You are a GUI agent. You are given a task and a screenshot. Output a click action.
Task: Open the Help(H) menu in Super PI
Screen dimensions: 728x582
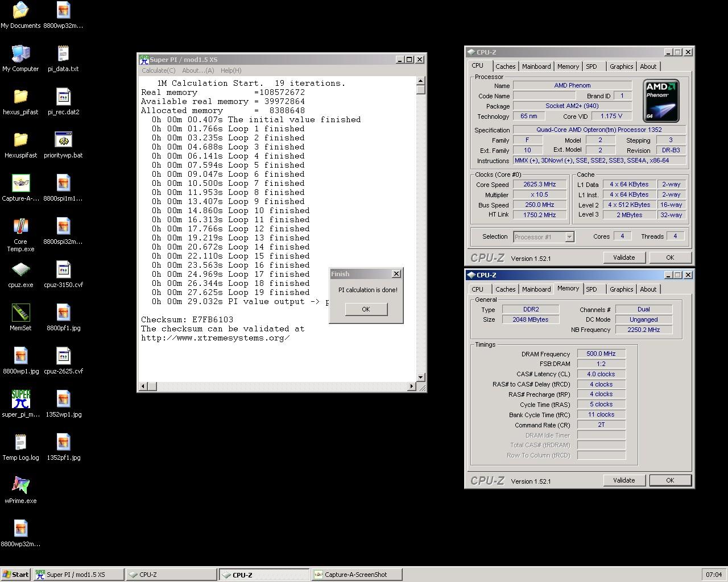[231, 70]
